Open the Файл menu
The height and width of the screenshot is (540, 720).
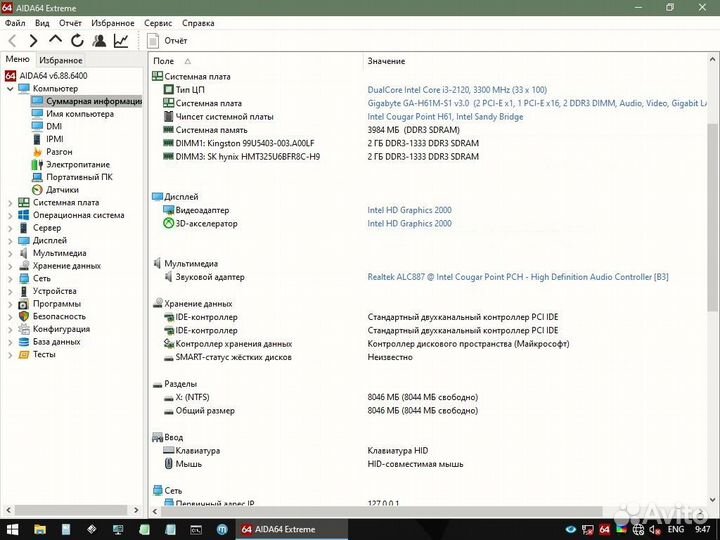pyautogui.click(x=15, y=22)
